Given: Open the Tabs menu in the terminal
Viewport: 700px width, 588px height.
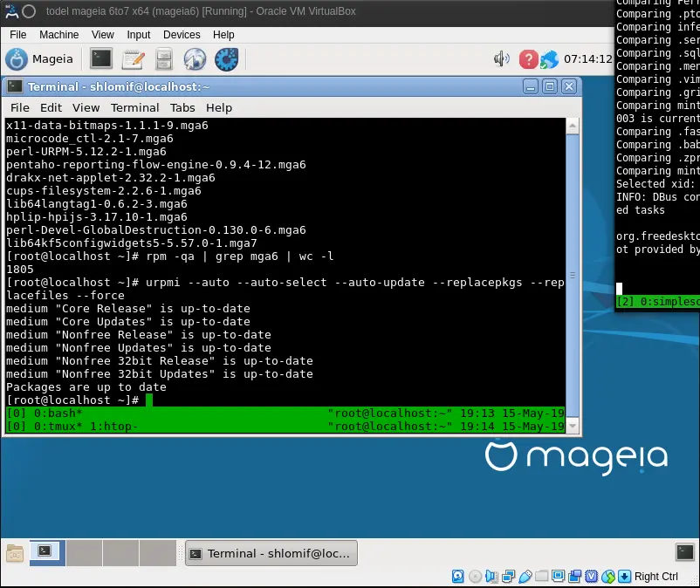Looking at the screenshot, I should [x=182, y=107].
